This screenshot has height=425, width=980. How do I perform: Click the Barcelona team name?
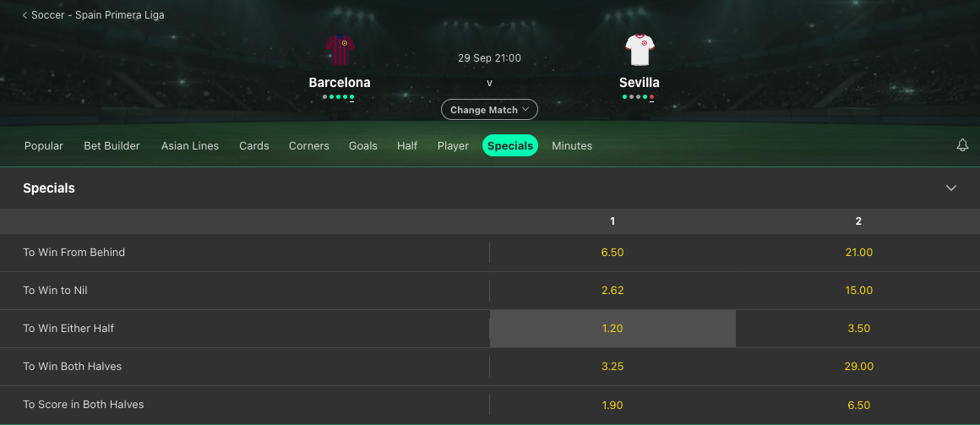pos(340,83)
